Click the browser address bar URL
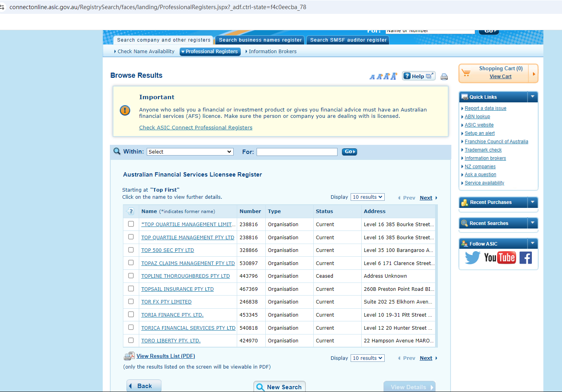Image resolution: width=562 pixels, height=392 pixels. 158,7
